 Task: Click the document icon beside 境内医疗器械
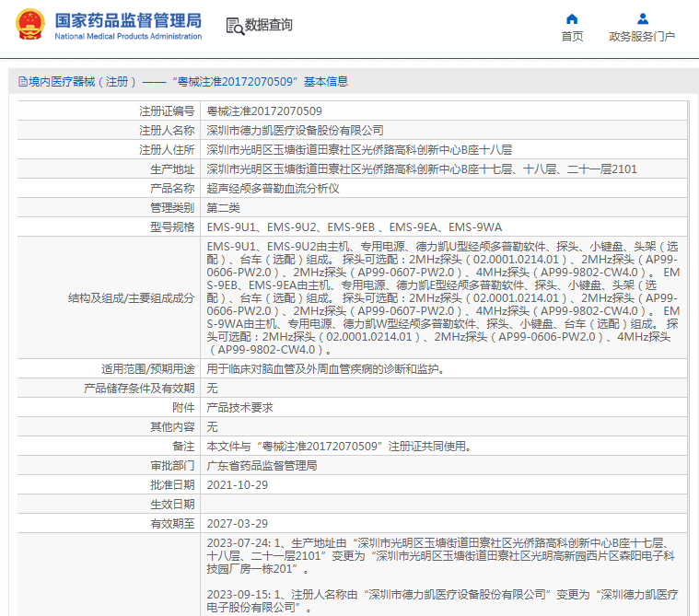pyautogui.click(x=21, y=82)
